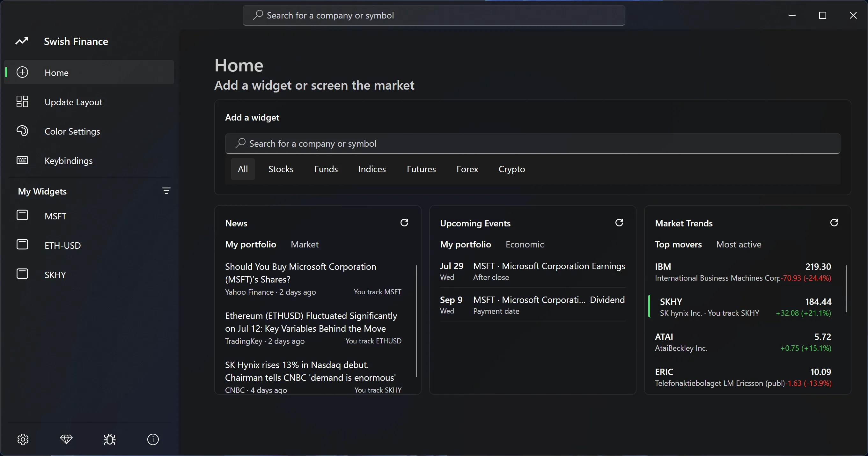Minimize the Swish Finance window
868x456 pixels.
(x=792, y=15)
